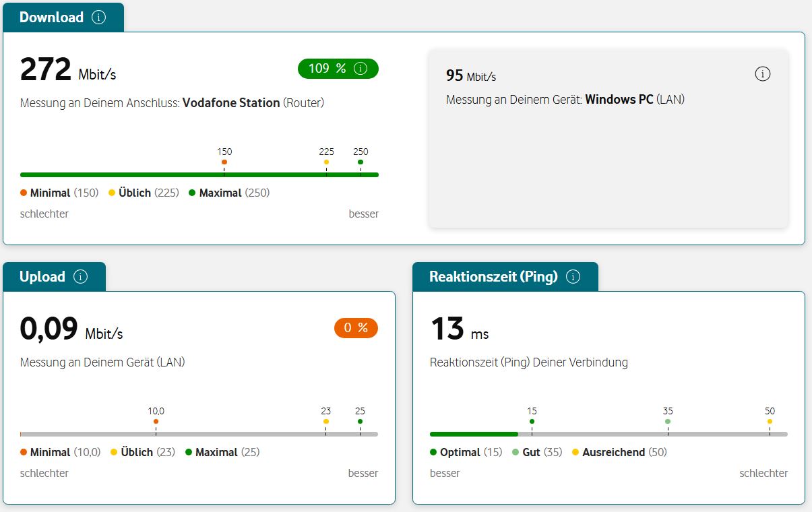Click the 35 Gut marker on ping bar
The height and width of the screenshot is (512, 812).
point(668,421)
